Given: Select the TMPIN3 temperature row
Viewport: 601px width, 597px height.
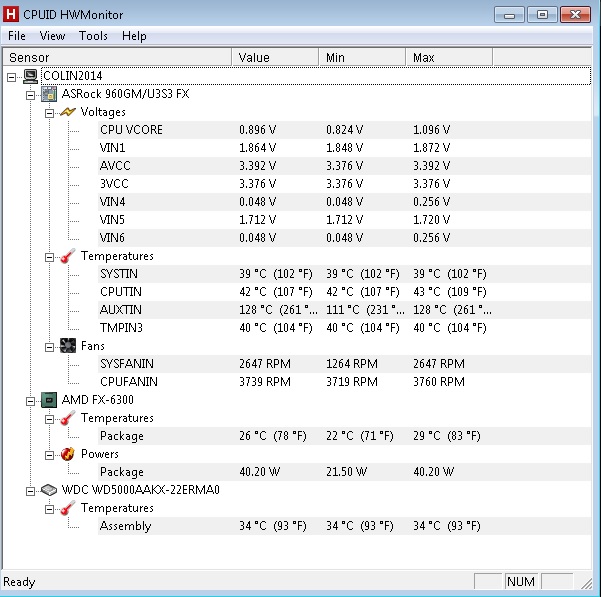Looking at the screenshot, I should pyautogui.click(x=344, y=328).
